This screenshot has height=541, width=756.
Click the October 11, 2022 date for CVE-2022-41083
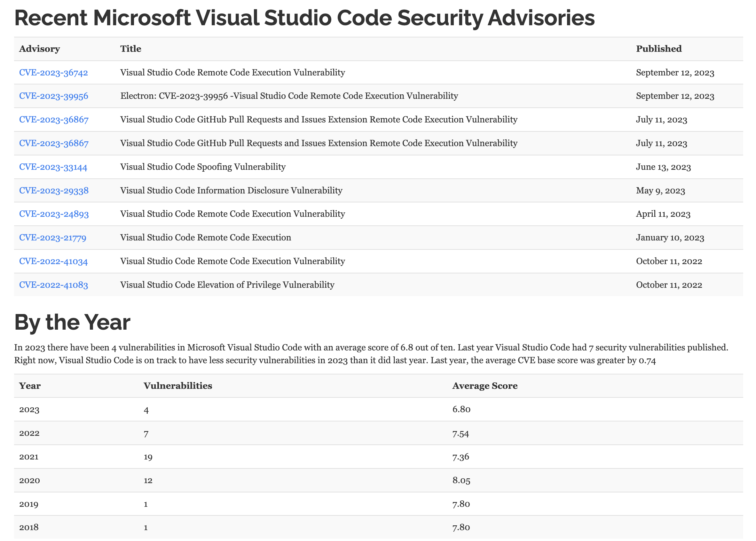click(669, 285)
